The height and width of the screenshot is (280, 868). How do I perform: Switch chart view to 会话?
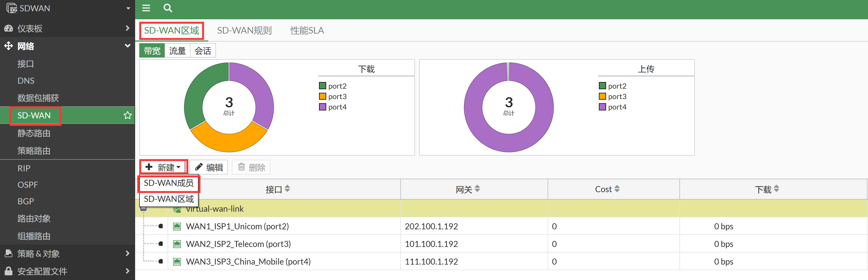click(202, 51)
